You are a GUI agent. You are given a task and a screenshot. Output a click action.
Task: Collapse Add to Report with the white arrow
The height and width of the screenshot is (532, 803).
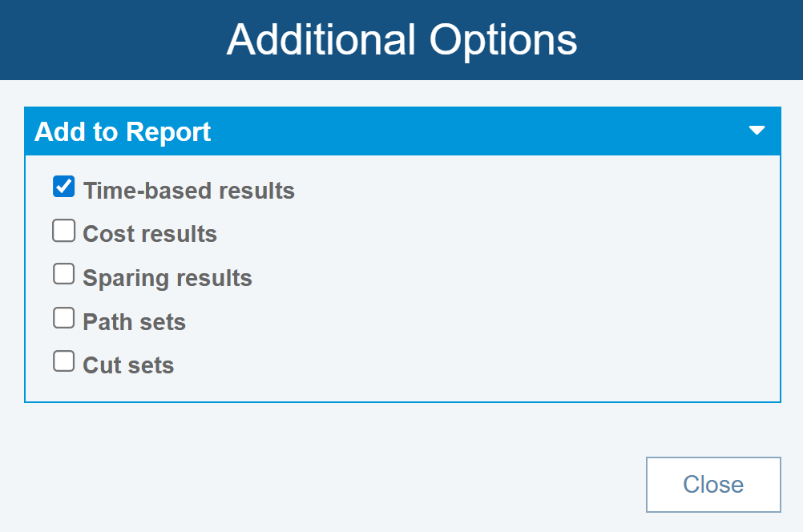[757, 131]
